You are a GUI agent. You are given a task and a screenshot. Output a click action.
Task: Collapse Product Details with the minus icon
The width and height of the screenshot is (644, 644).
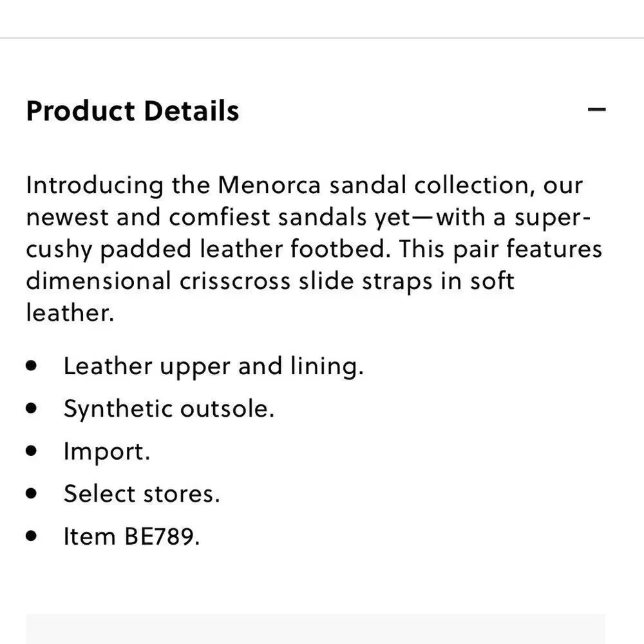click(596, 109)
